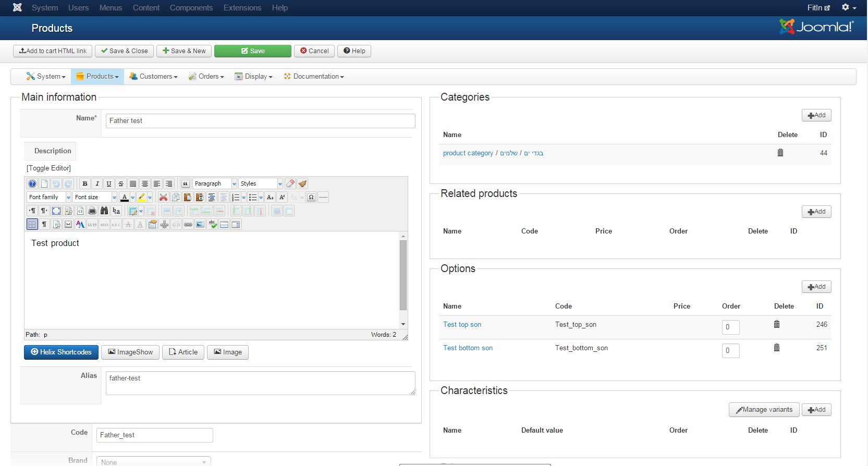
Task: Remove formatting with the eraser icon
Action: click(x=290, y=183)
